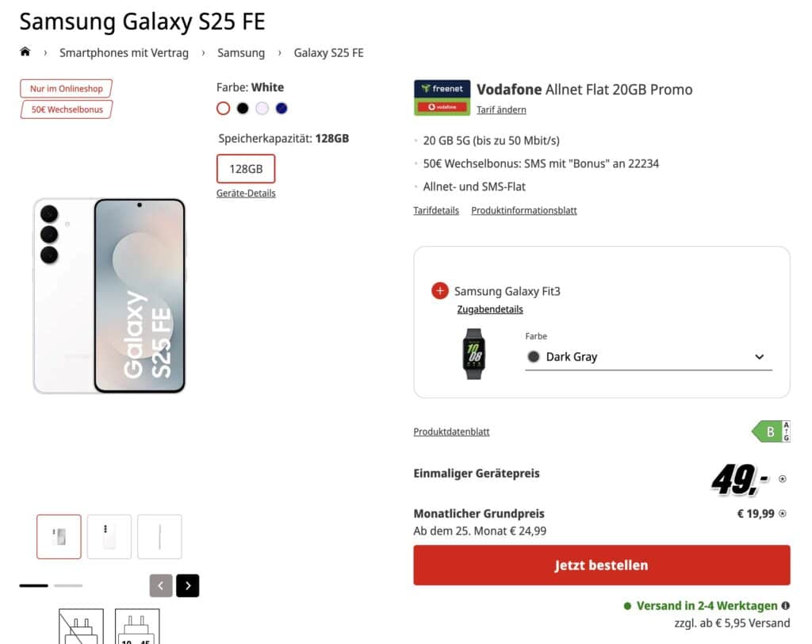Click info icon beside the 19,99 monthly price
Viewport: 812px width, 644px height.
point(783,514)
